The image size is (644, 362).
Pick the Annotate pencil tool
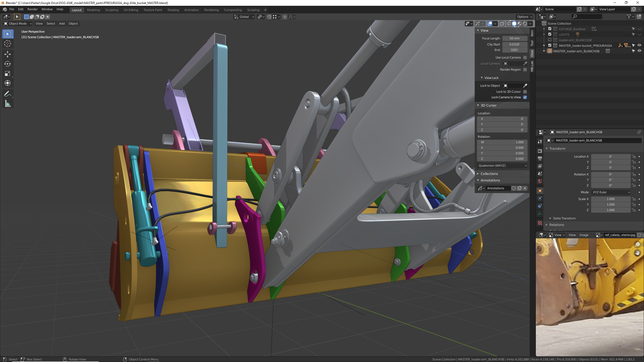[8, 94]
